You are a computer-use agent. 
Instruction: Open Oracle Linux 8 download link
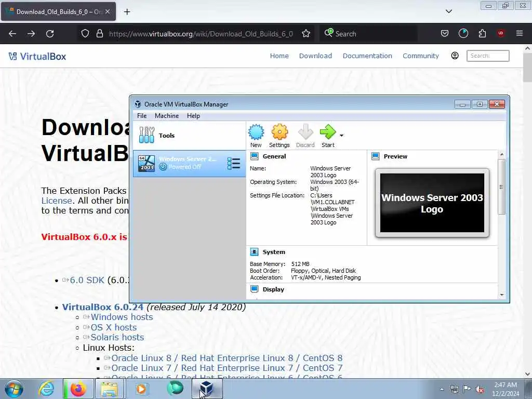tap(227, 358)
